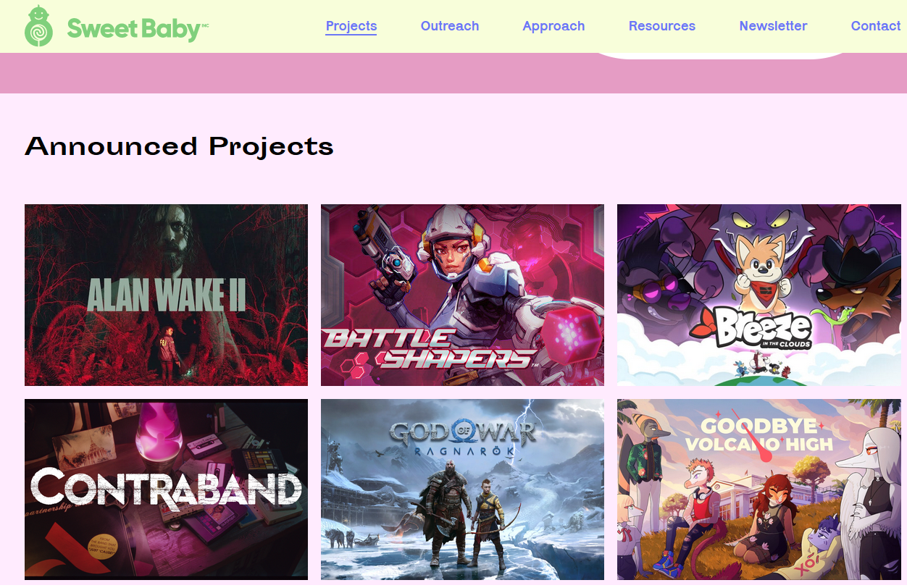907x588 pixels.
Task: Open the Outreach nav item
Action: [x=450, y=26]
